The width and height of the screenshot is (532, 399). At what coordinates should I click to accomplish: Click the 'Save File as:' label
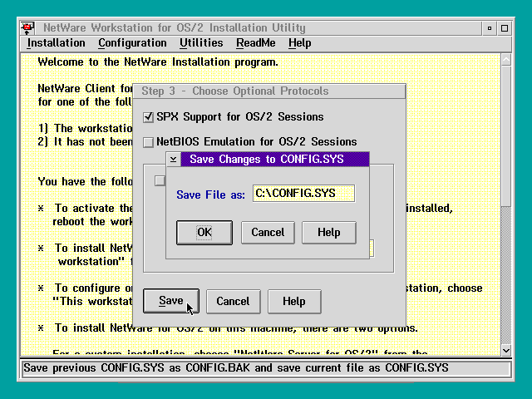[210, 195]
